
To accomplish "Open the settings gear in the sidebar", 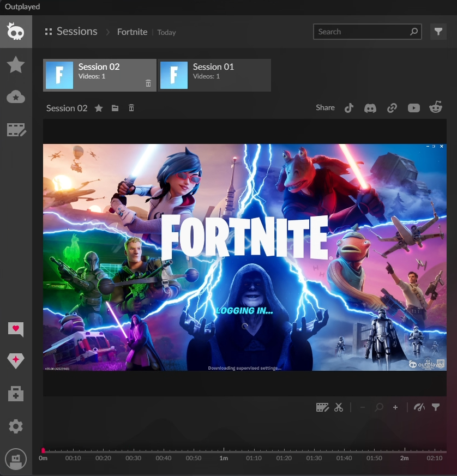I will [16, 426].
